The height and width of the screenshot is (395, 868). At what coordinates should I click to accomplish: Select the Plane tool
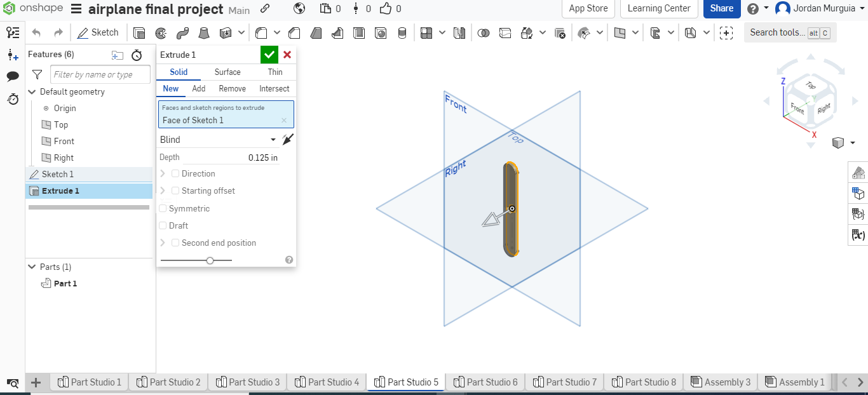click(620, 32)
